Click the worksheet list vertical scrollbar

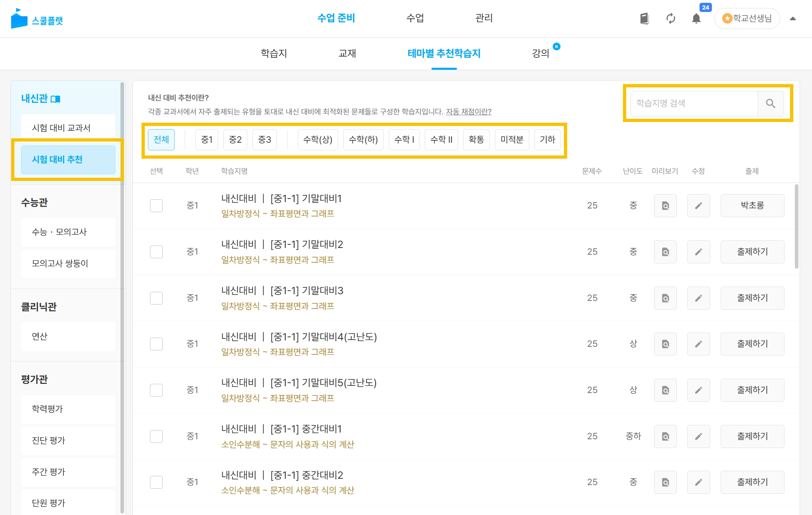[x=796, y=227]
